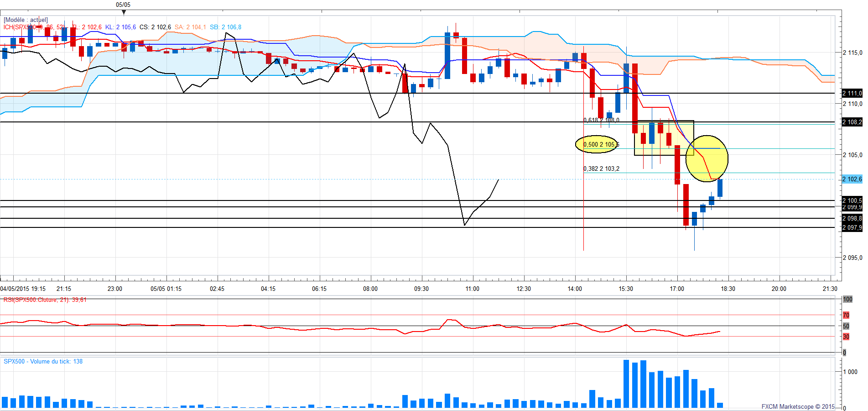Select the large yellow circle annotation
This screenshot has width=868, height=411.
pyautogui.click(x=707, y=158)
